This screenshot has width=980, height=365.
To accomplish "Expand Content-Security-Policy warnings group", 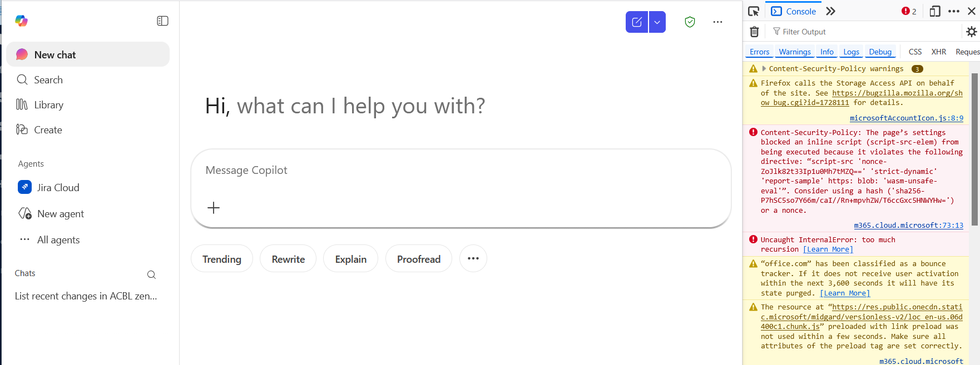I will 764,69.
